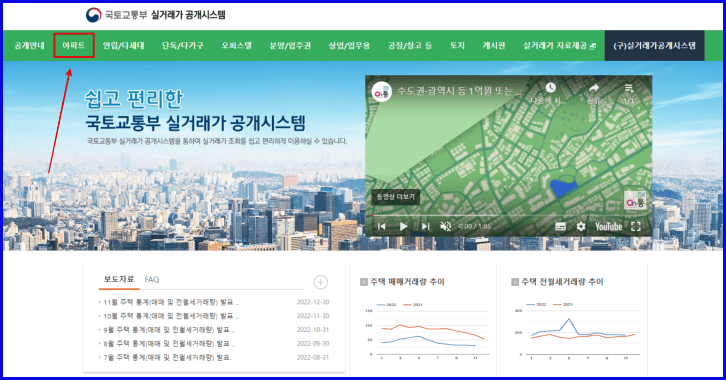The height and width of the screenshot is (380, 726).
Task: Open the 분양/입주권 menu
Action: 290,45
